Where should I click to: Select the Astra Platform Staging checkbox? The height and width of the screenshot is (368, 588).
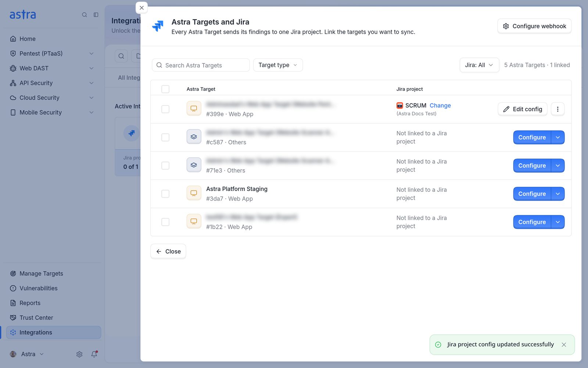point(165,194)
